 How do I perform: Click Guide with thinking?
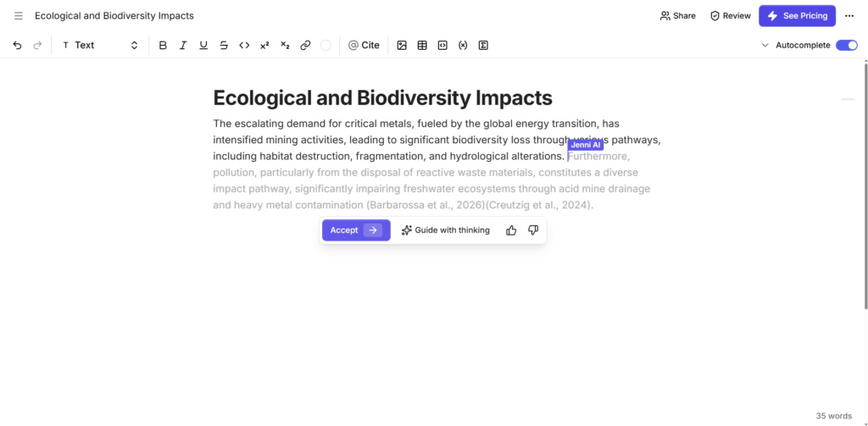pos(446,230)
